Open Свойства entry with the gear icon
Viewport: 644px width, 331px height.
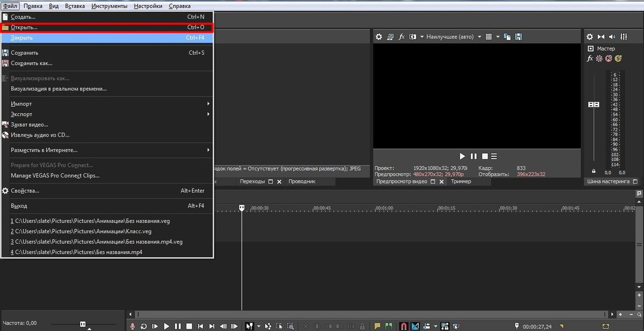(107, 191)
